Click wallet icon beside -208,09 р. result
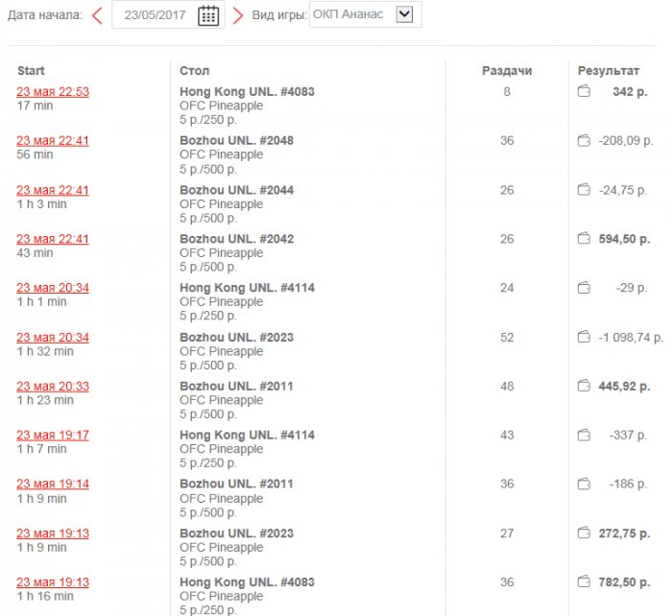Image resolution: width=672 pixels, height=616 pixels. tap(584, 141)
